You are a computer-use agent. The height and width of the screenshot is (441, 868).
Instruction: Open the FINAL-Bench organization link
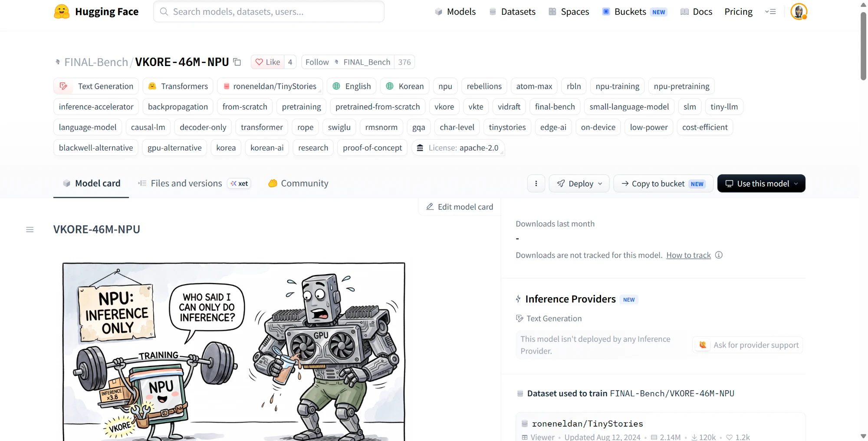(x=96, y=62)
